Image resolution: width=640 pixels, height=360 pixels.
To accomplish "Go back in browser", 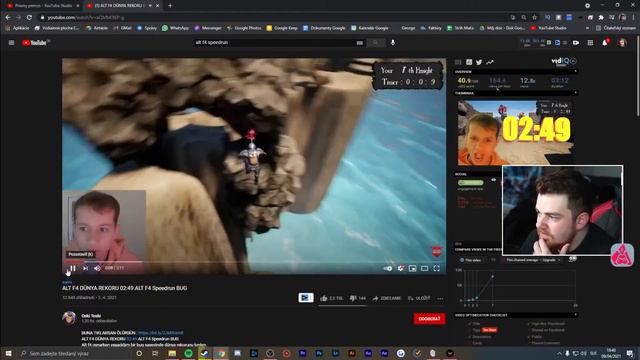I will pyautogui.click(x=8, y=18).
